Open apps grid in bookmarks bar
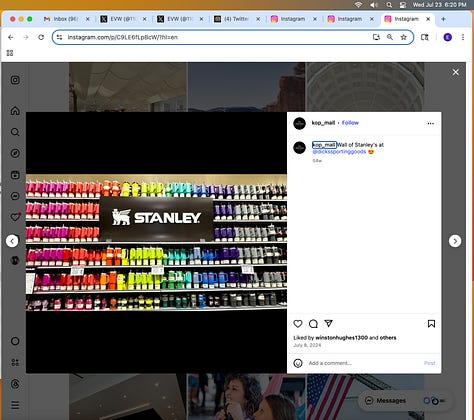 click(x=10, y=53)
